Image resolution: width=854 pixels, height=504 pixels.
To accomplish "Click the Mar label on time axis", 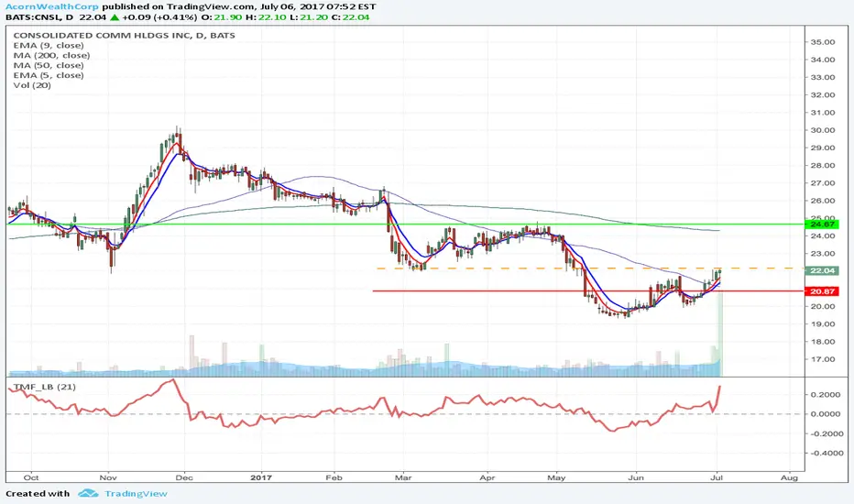I will click(x=403, y=477).
